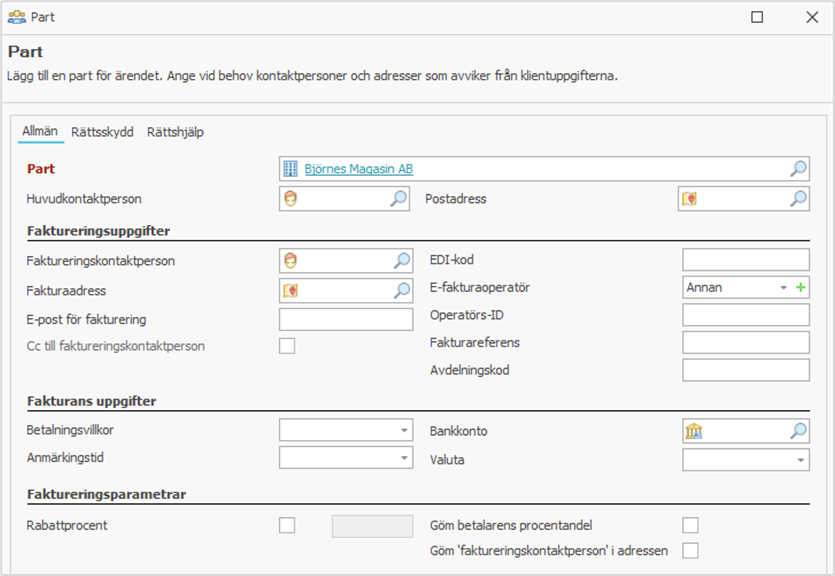
Task: Check Göm betalarens procentandel
Action: [x=690, y=525]
